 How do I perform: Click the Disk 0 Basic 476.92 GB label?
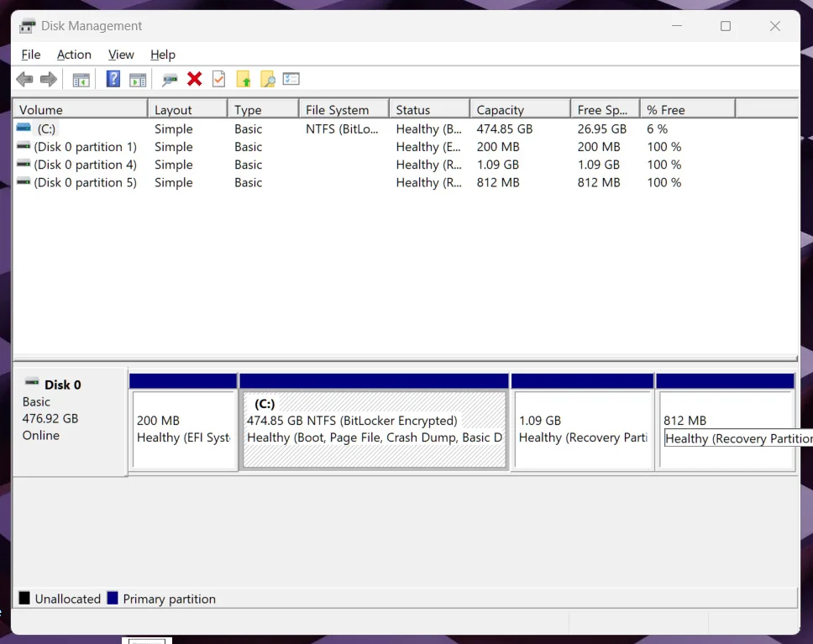[x=70, y=421]
